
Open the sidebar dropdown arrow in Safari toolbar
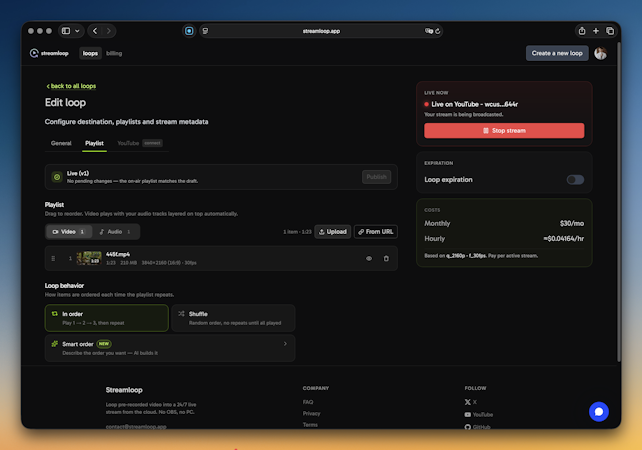coord(77,31)
